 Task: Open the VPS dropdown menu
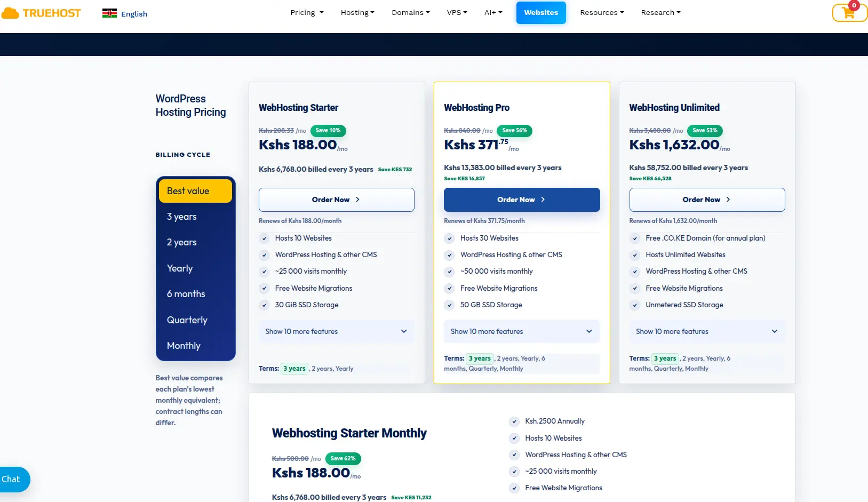click(x=457, y=12)
